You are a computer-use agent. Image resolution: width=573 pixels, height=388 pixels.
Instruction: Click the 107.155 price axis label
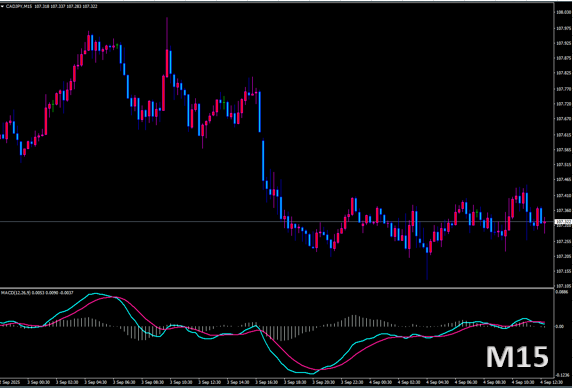pyautogui.click(x=563, y=271)
